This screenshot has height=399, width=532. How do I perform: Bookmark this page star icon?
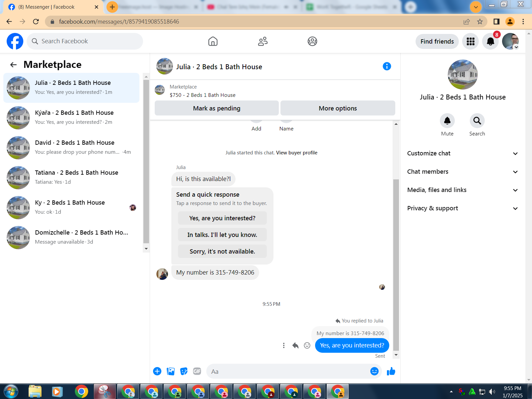click(480, 22)
